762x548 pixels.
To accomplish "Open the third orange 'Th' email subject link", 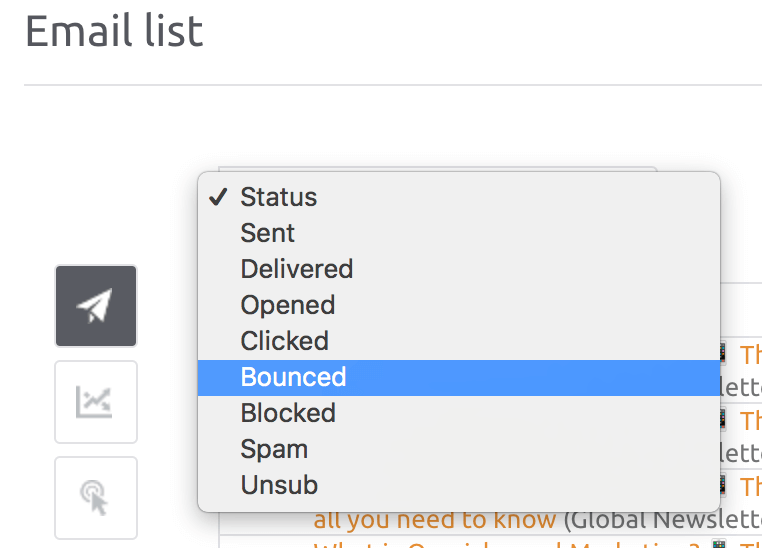I will pos(750,486).
